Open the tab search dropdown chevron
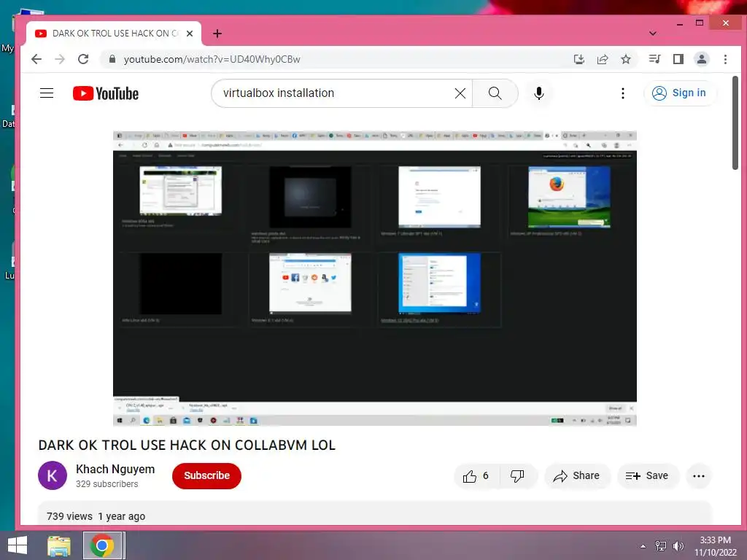The height and width of the screenshot is (560, 747). [x=653, y=34]
